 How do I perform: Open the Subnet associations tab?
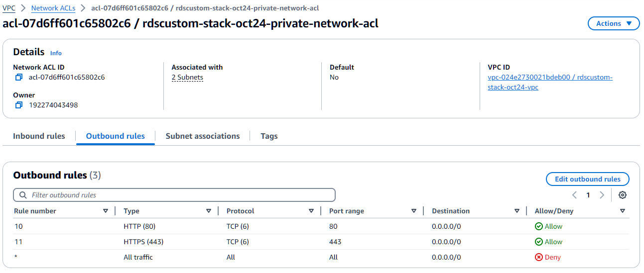tap(203, 136)
